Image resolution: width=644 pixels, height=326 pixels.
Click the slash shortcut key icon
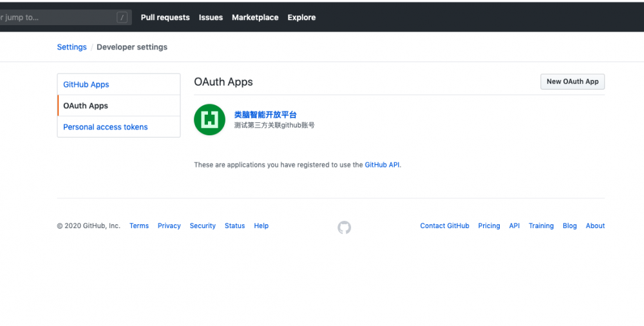(x=122, y=17)
